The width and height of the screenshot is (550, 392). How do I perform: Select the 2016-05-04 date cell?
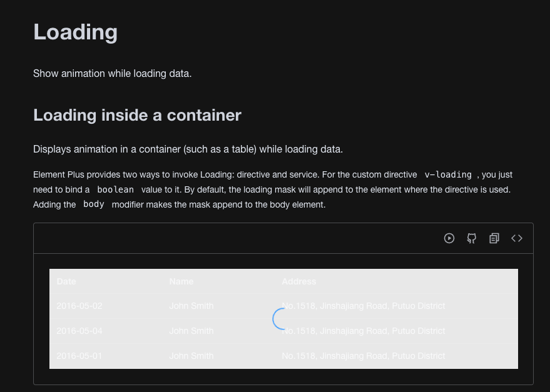[79, 331]
